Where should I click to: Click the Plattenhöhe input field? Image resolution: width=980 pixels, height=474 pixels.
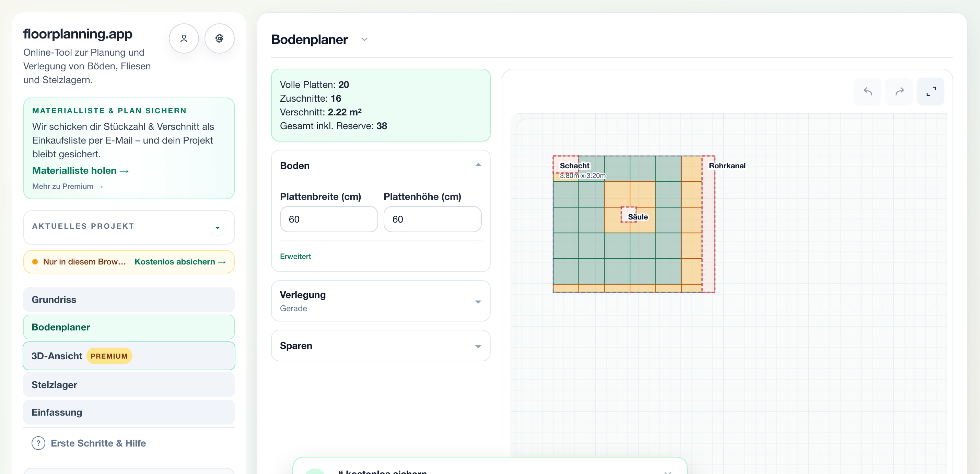pyautogui.click(x=433, y=219)
